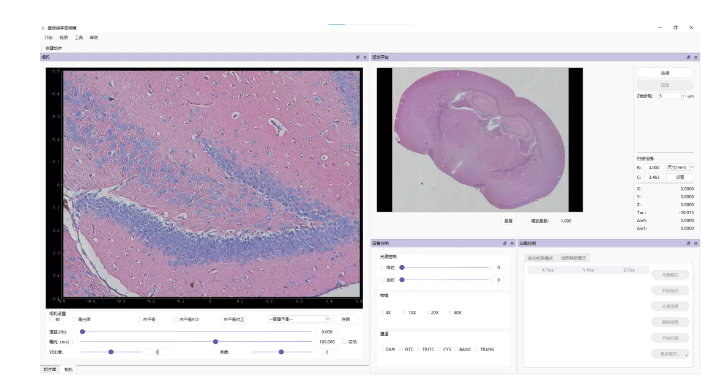Enable the second light source checkbox
The image size is (726, 386).
(x=382, y=280)
